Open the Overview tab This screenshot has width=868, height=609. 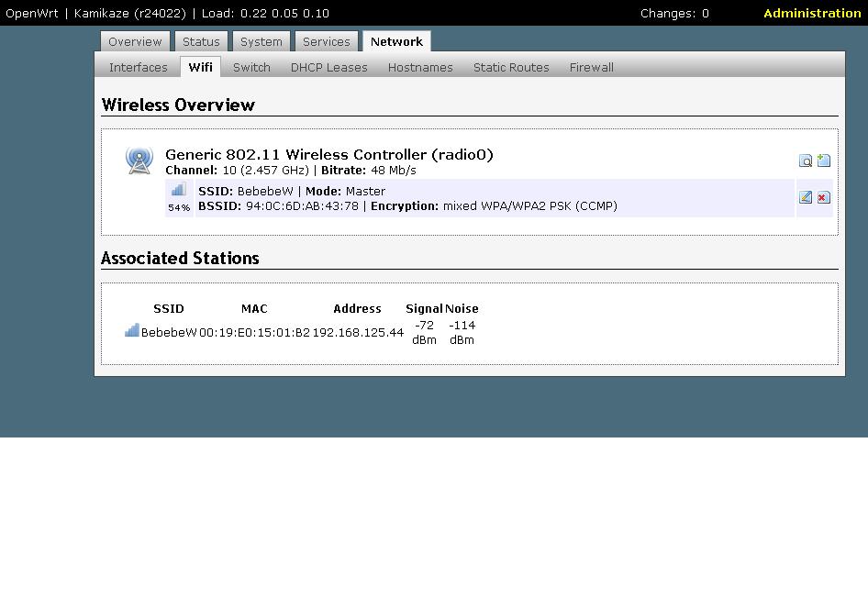pyautogui.click(x=135, y=41)
